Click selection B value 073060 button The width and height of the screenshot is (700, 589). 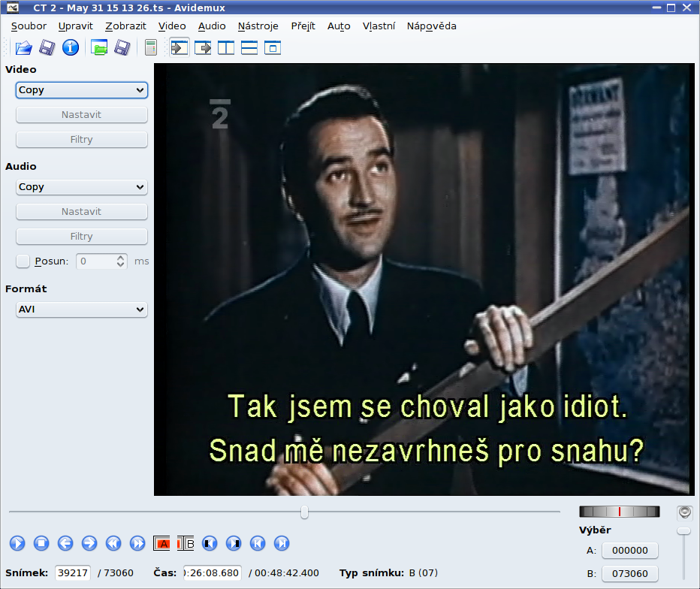tap(630, 574)
